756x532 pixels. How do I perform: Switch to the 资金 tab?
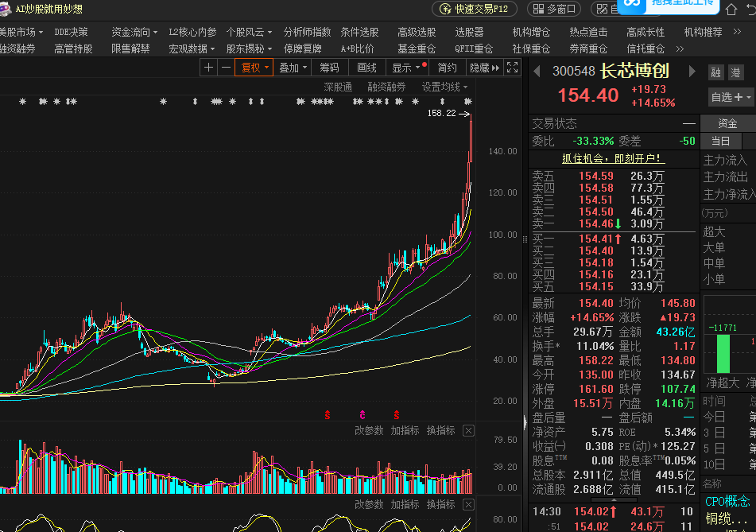[727, 123]
